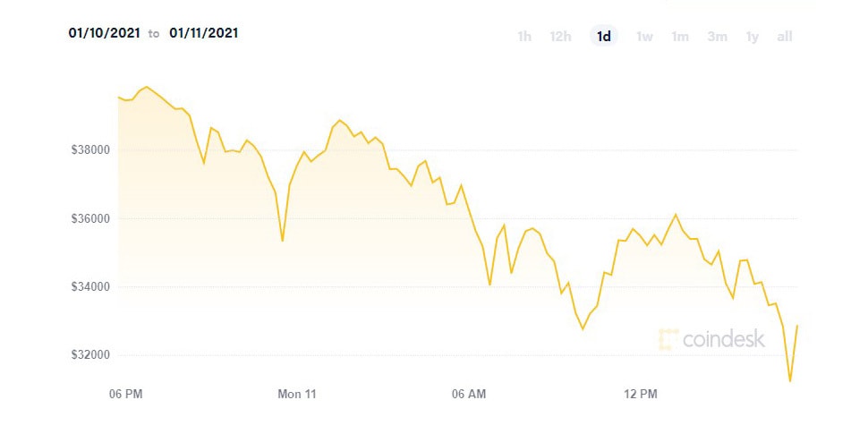Click the $32000 axis label
The width and height of the screenshot is (868, 434).
point(90,355)
